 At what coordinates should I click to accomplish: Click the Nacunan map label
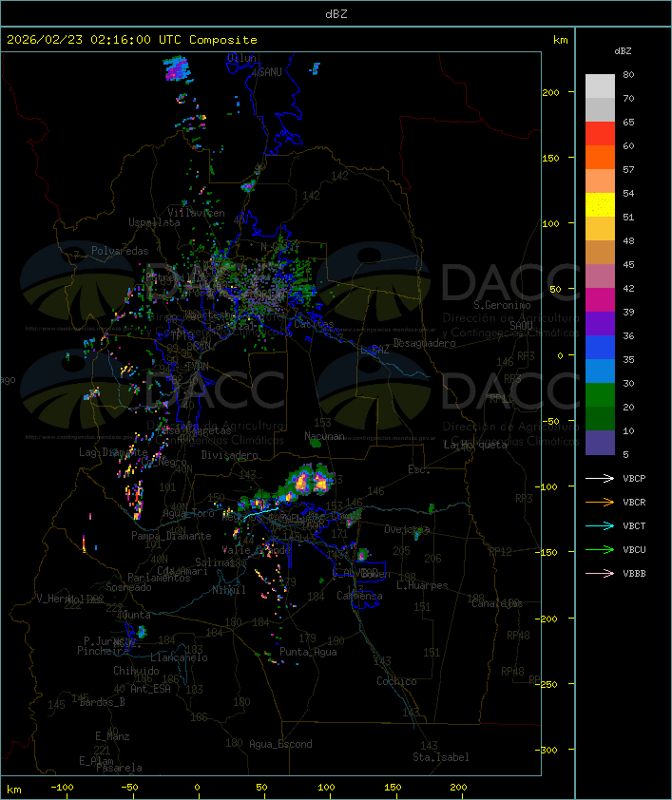coord(324,436)
